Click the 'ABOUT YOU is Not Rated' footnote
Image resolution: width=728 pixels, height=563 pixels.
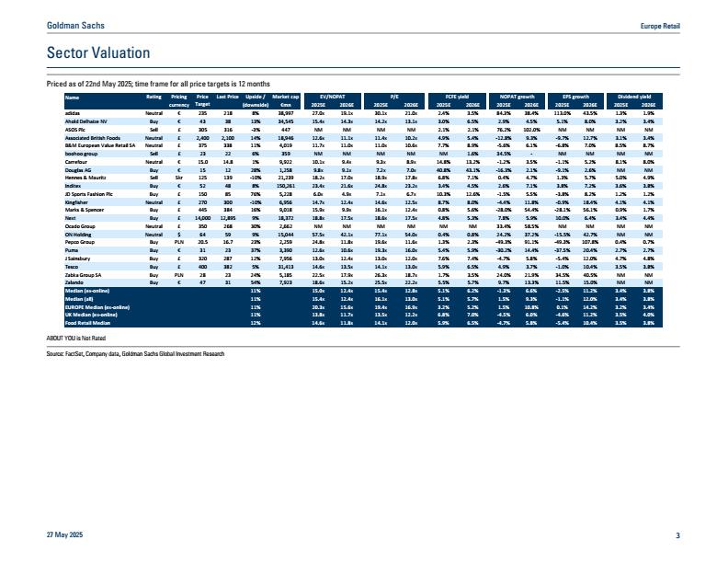(76, 339)
